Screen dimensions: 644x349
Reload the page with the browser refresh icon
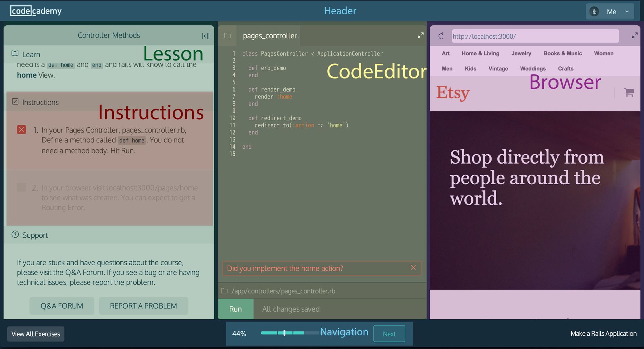(440, 36)
